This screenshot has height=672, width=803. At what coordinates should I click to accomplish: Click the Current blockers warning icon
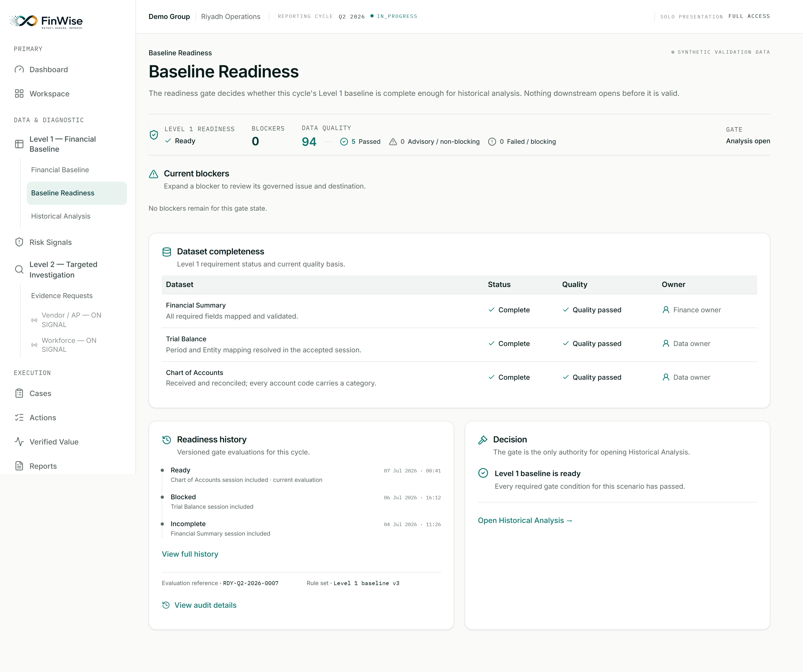[x=154, y=174]
